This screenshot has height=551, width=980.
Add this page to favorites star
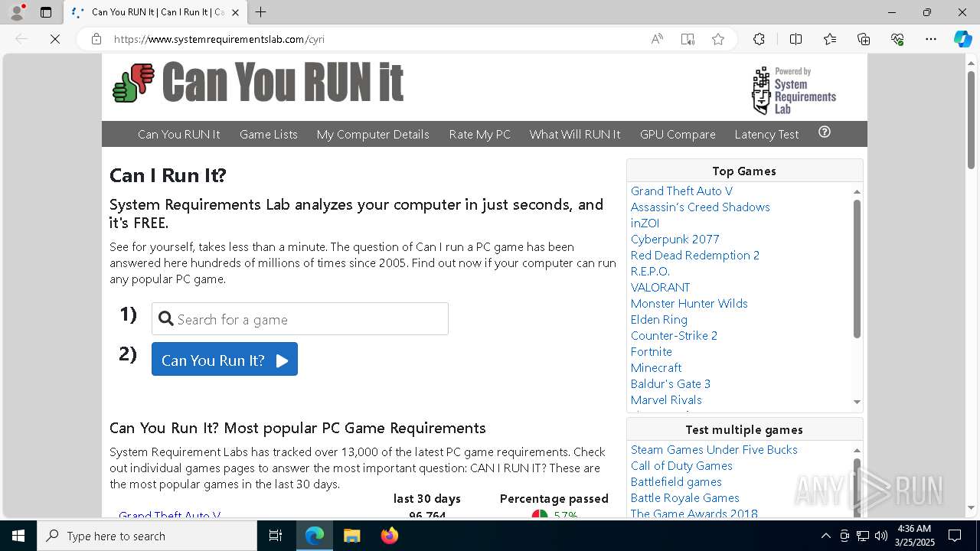[x=718, y=39]
